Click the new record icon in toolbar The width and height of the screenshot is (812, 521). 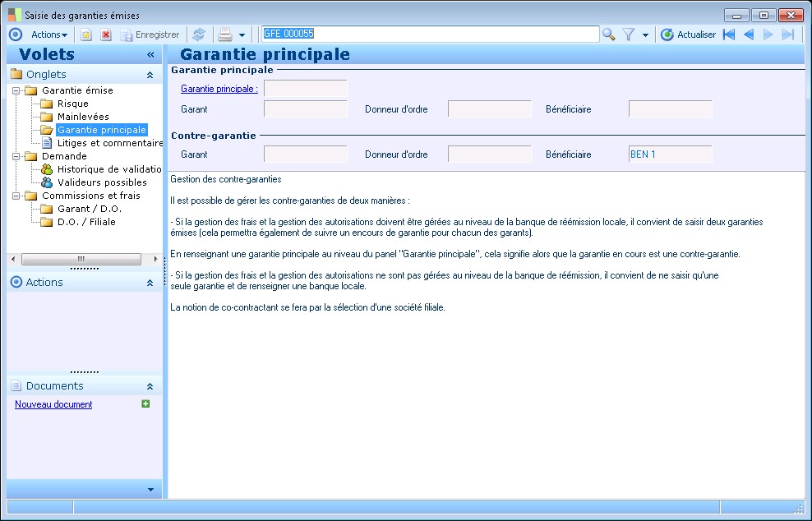tap(86, 35)
